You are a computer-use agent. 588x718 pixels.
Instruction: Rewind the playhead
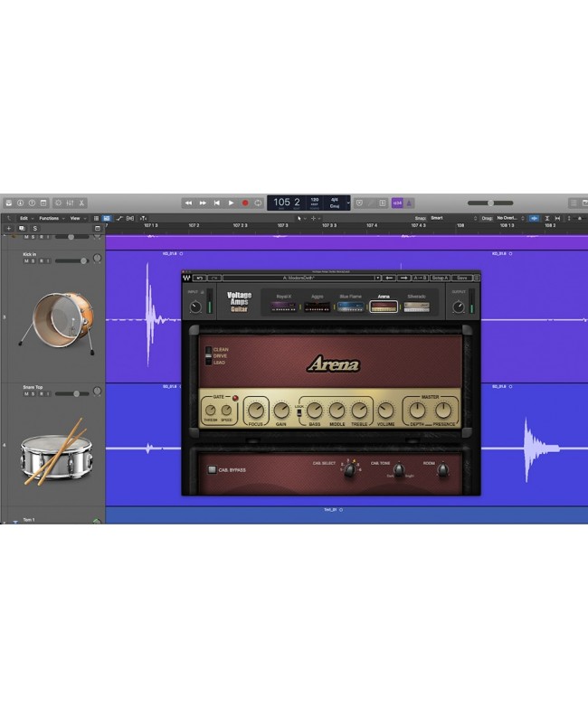pyautogui.click(x=188, y=203)
